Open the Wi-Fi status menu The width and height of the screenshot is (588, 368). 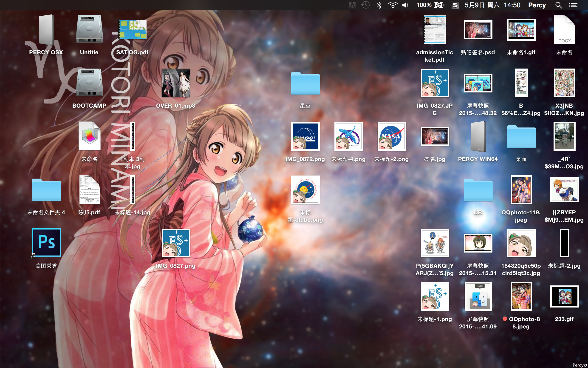coord(393,5)
